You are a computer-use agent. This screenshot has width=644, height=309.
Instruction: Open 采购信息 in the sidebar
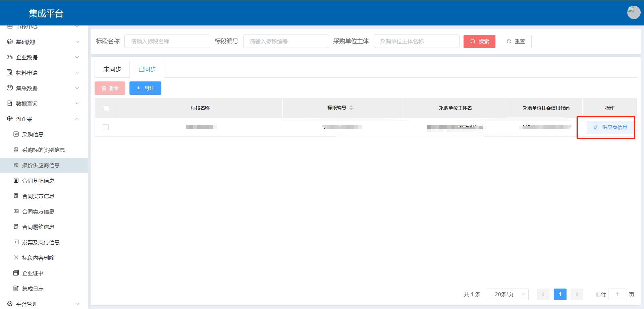[33, 134]
